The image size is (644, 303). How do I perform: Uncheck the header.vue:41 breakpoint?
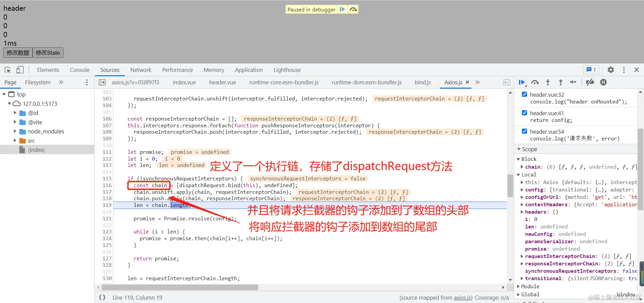coord(524,113)
